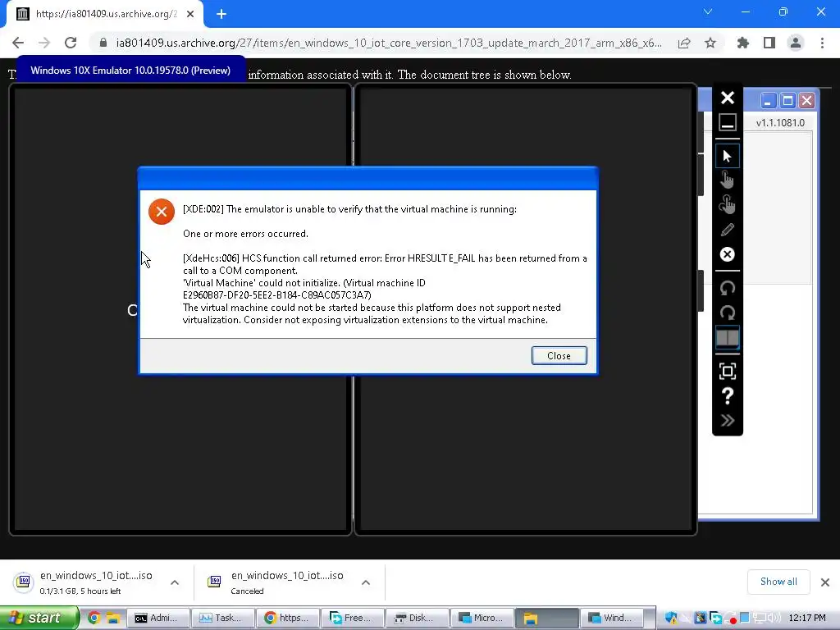The image size is (840, 630).
Task: Click Windows 10X Emulator title label
Action: (130, 71)
